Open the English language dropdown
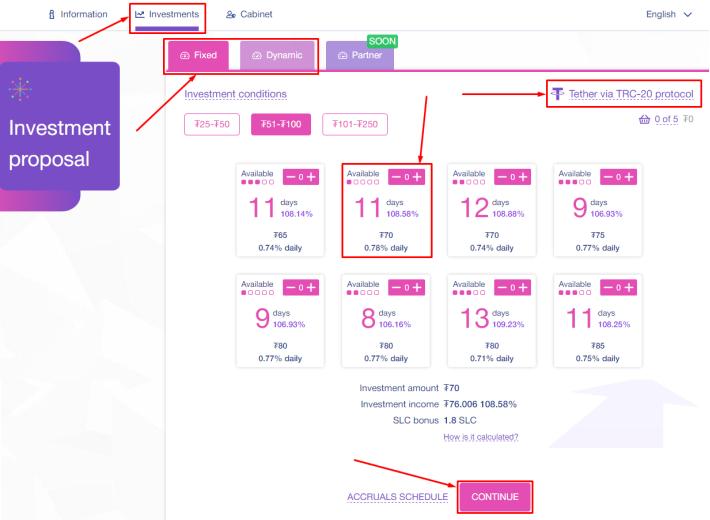710x520 pixels. [x=668, y=15]
